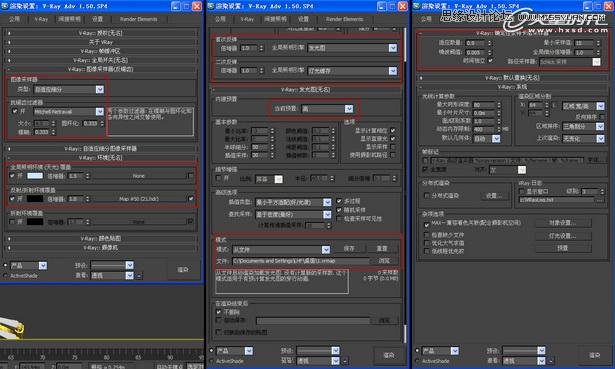Open the 模式 dropdown set to 从文件
The height and width of the screenshot is (369, 615).
281,249
